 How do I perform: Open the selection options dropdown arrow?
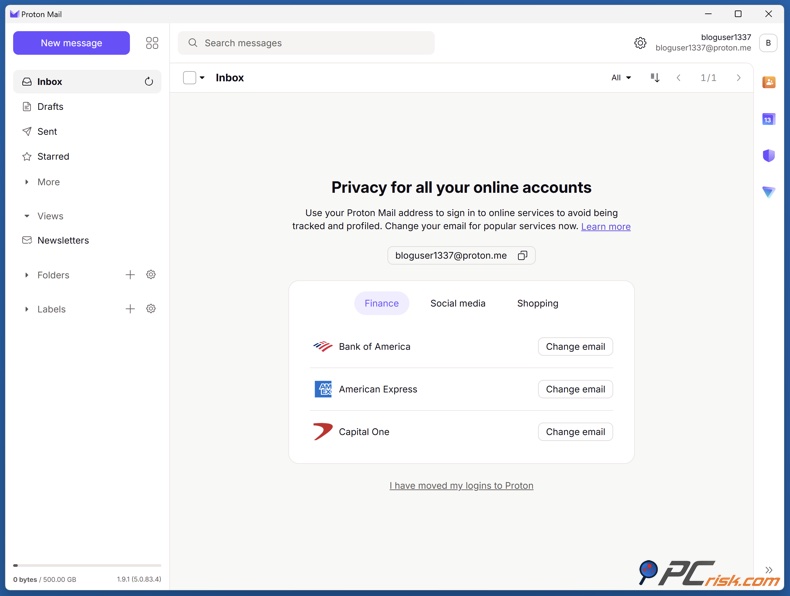pos(202,78)
